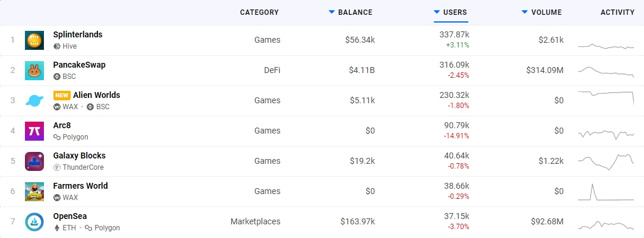Sort the table by Volume column
The height and width of the screenshot is (238, 644).
(x=546, y=12)
